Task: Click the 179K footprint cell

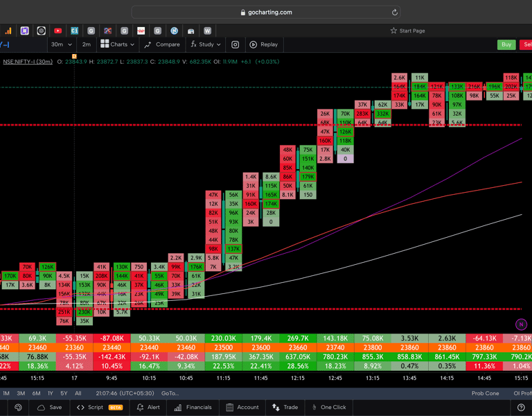Action: (308, 177)
